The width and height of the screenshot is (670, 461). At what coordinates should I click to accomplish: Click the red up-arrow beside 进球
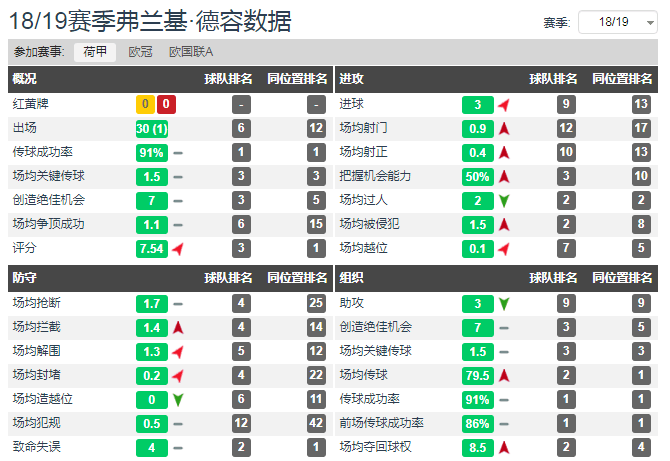tap(504, 105)
